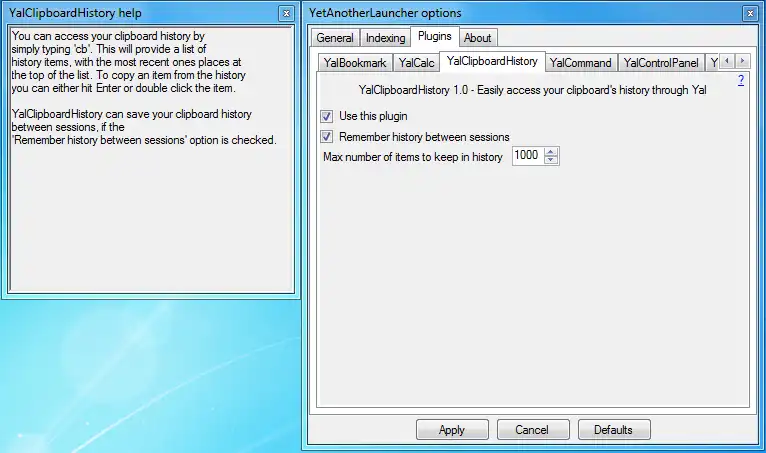Image resolution: width=766 pixels, height=453 pixels.
Task: Close the YetAnotherLauncher options window
Action: click(x=750, y=14)
